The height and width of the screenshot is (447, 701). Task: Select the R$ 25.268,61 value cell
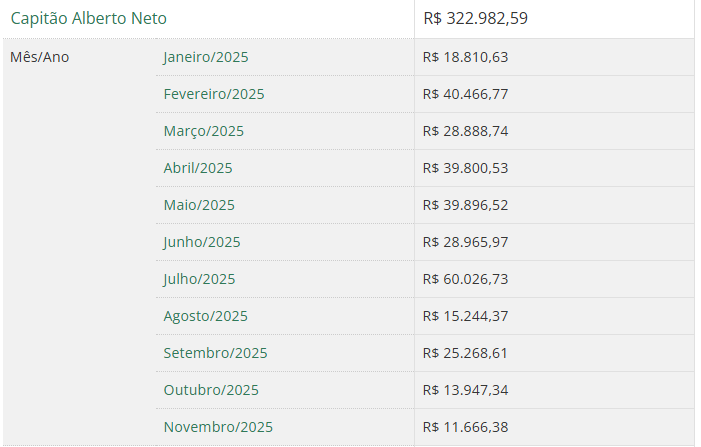click(x=465, y=353)
